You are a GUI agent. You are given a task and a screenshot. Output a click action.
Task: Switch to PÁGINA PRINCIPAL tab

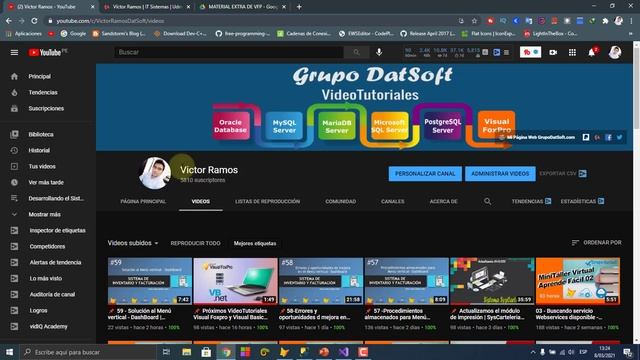click(143, 201)
